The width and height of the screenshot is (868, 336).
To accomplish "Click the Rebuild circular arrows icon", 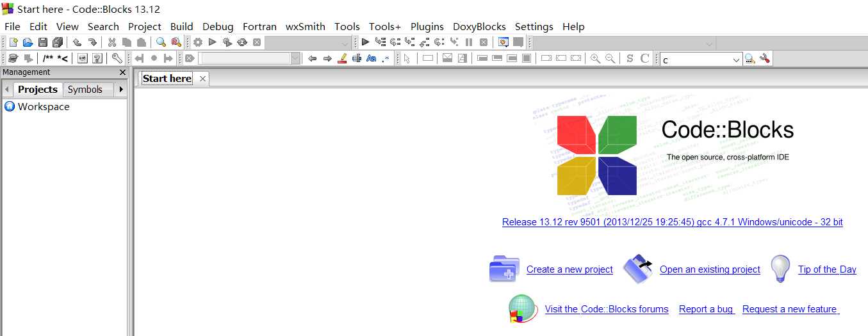I will click(x=242, y=42).
